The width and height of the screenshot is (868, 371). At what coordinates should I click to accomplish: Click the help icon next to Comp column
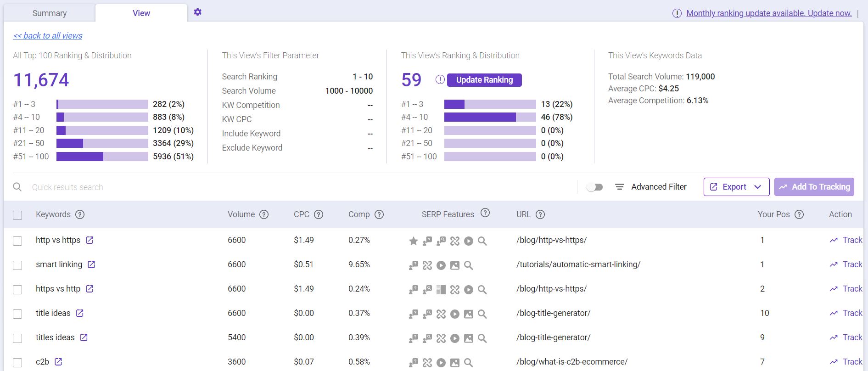point(379,214)
